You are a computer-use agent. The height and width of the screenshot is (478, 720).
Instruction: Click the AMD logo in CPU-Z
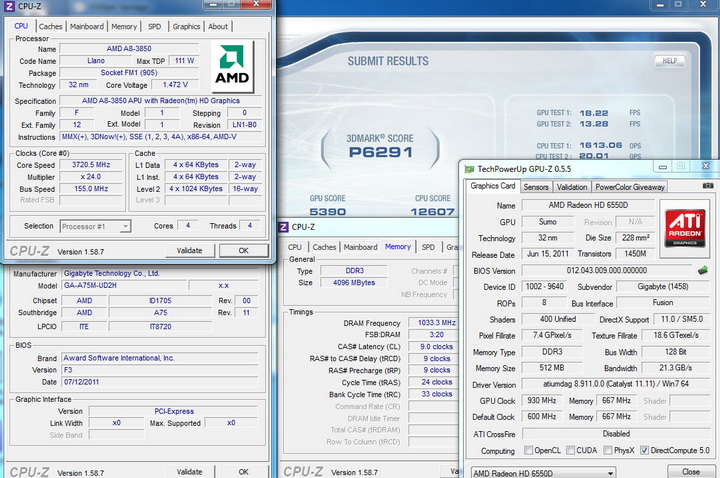[x=233, y=67]
